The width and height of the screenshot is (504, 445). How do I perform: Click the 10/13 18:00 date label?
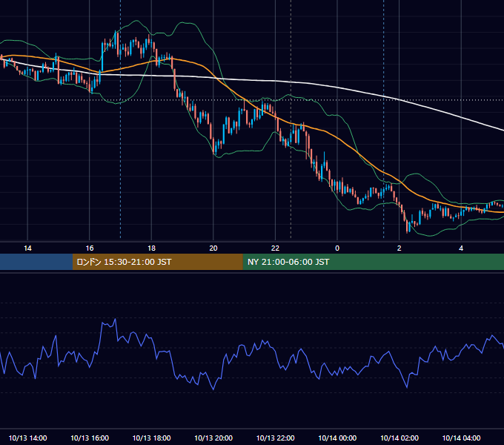click(x=151, y=438)
